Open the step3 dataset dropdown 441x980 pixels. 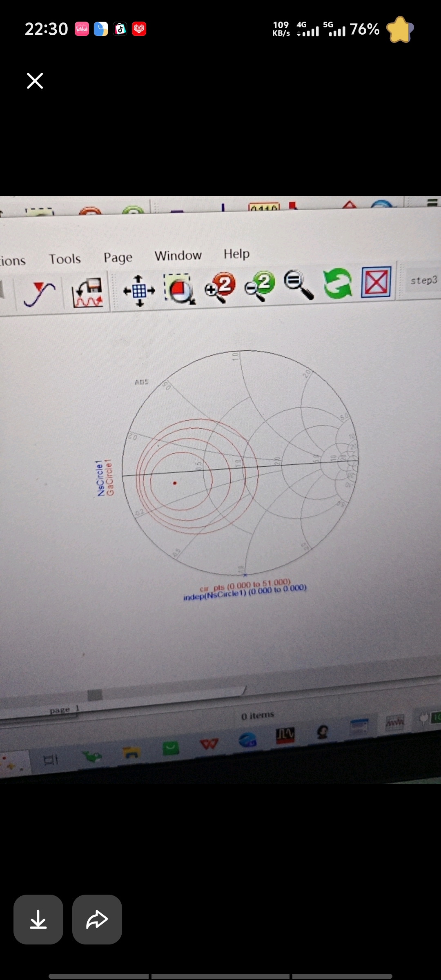(423, 280)
